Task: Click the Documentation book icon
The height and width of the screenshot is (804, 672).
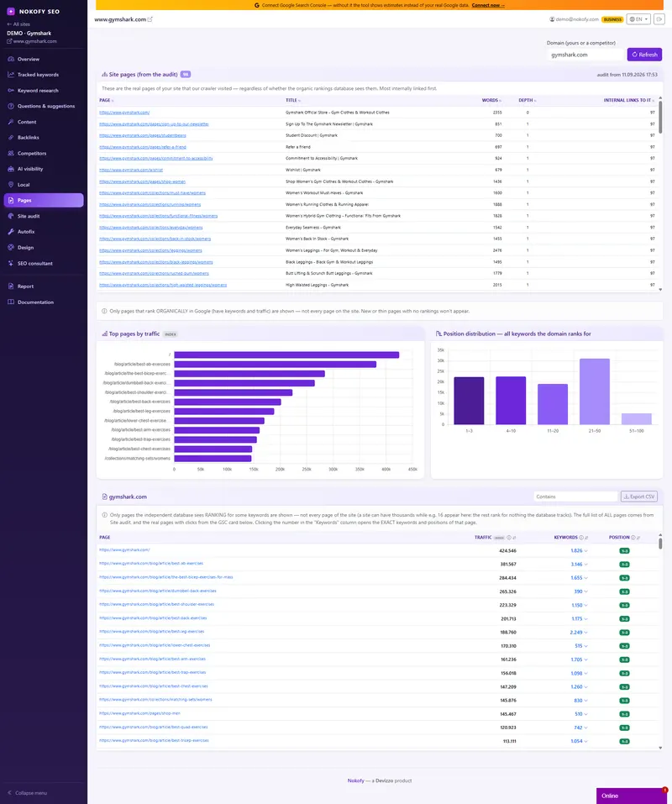Action: point(11,302)
